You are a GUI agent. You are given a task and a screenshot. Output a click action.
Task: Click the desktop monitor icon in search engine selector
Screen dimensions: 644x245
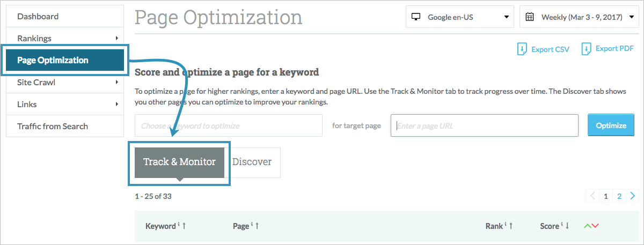click(x=416, y=17)
